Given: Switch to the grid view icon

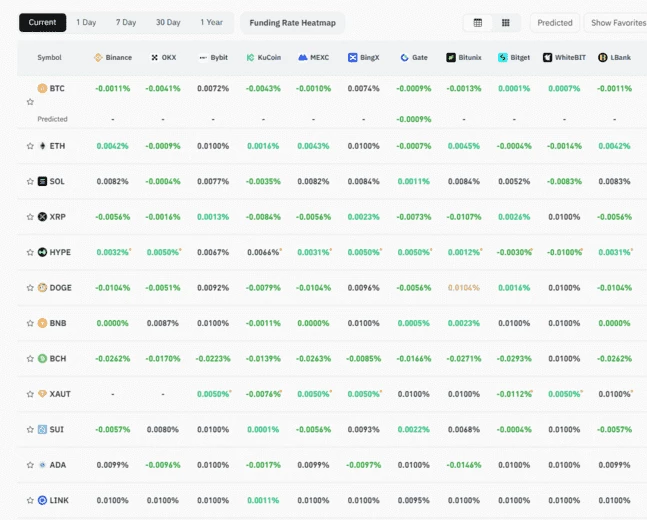Looking at the screenshot, I should [x=506, y=22].
